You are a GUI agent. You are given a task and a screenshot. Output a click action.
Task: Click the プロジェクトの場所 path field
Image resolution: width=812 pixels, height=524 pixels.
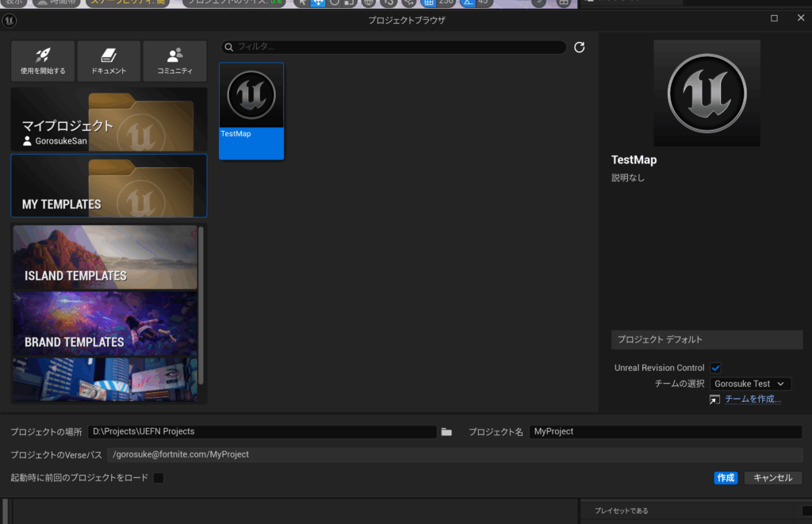pos(262,432)
